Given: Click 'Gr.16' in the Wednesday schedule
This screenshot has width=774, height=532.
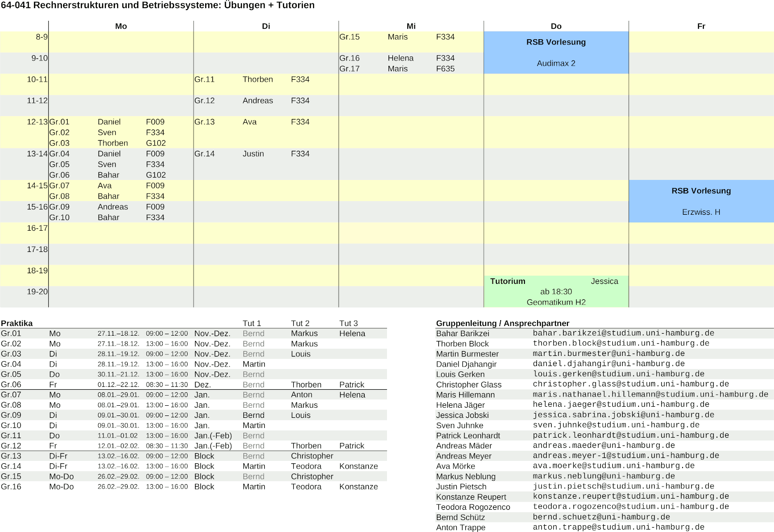Looking at the screenshot, I should 350,58.
